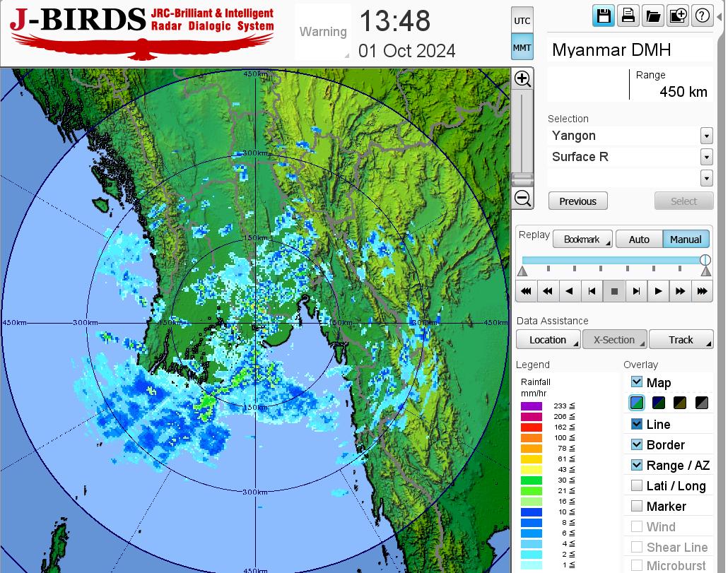Image resolution: width=728 pixels, height=573 pixels.
Task: Open the Track data assistance tool
Action: pos(681,340)
